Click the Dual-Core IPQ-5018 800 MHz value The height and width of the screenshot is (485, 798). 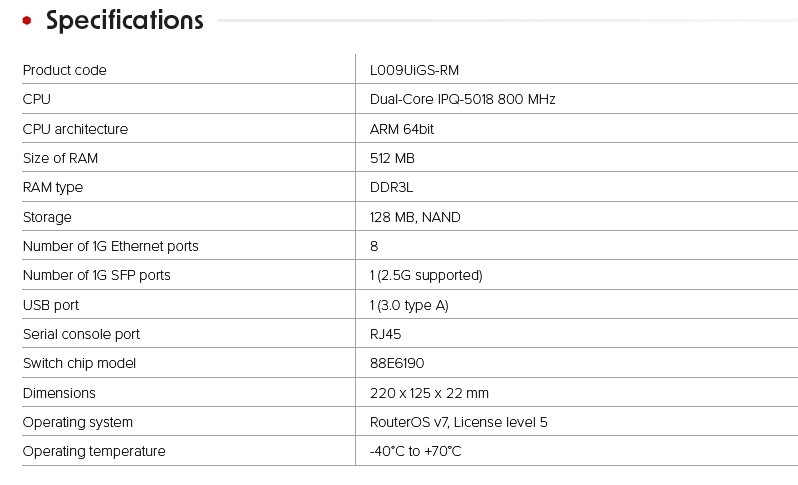(462, 99)
